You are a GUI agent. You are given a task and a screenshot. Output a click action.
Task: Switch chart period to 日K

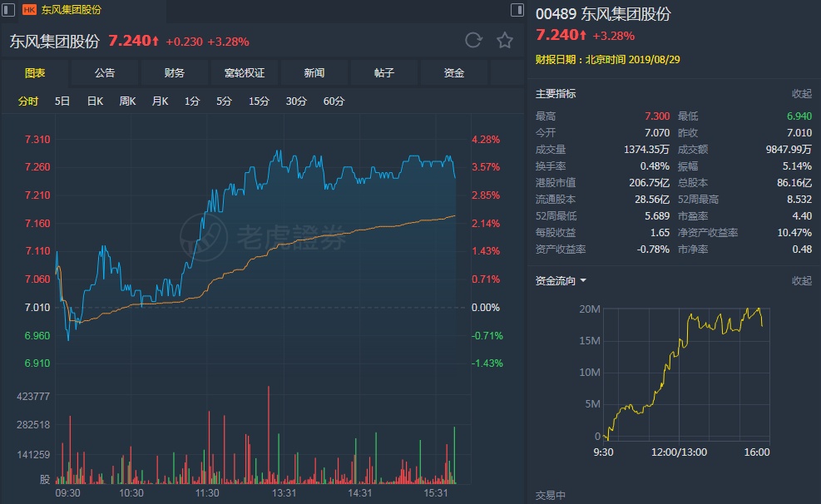coord(95,101)
